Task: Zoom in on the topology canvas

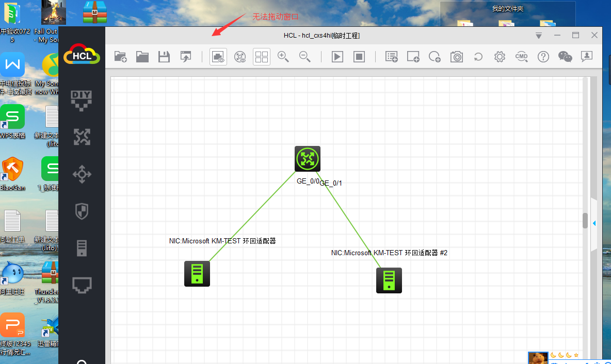Action: click(283, 57)
